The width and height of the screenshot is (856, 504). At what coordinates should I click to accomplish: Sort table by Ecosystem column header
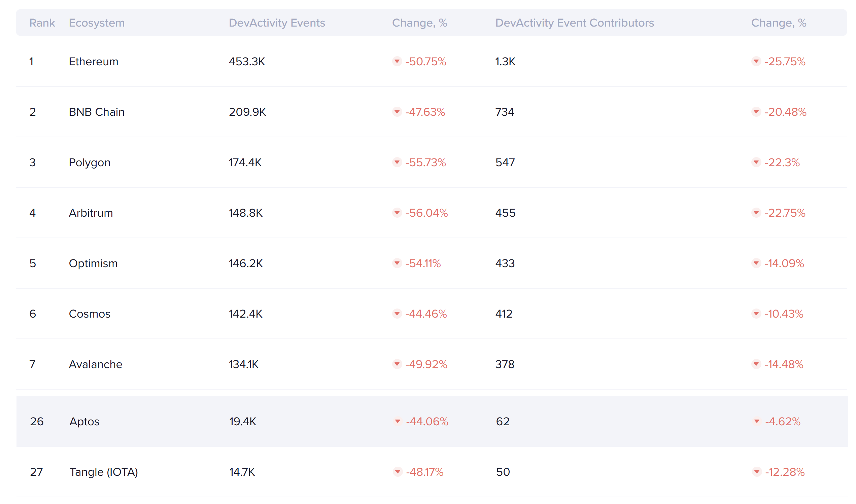(x=97, y=23)
